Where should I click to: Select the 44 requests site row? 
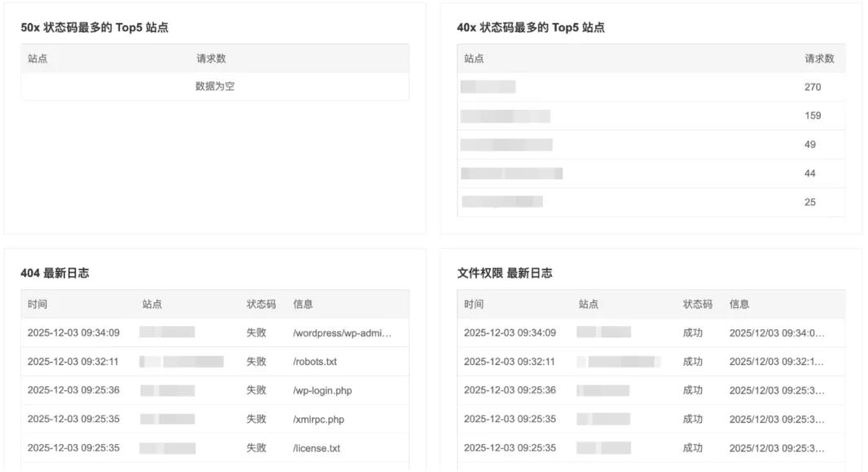809,174
